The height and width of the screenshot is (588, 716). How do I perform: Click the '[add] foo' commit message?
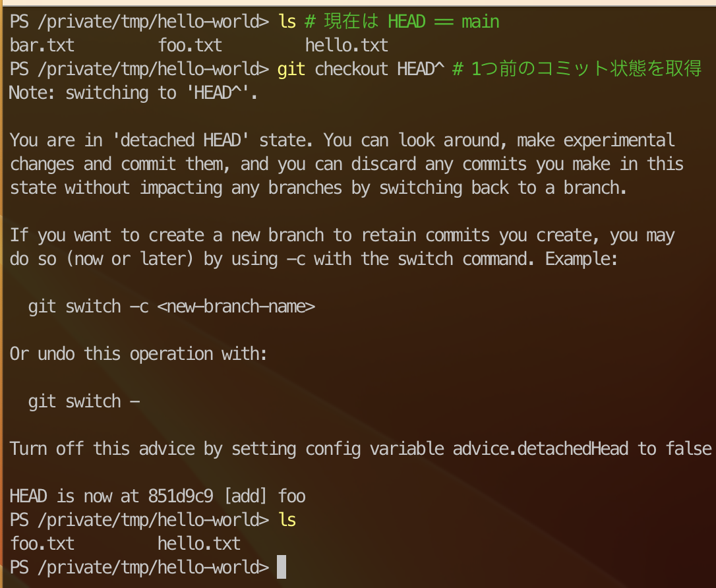pyautogui.click(x=265, y=496)
